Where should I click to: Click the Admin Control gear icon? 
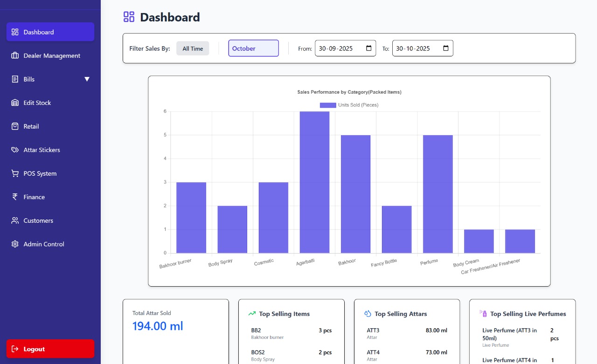tap(15, 244)
